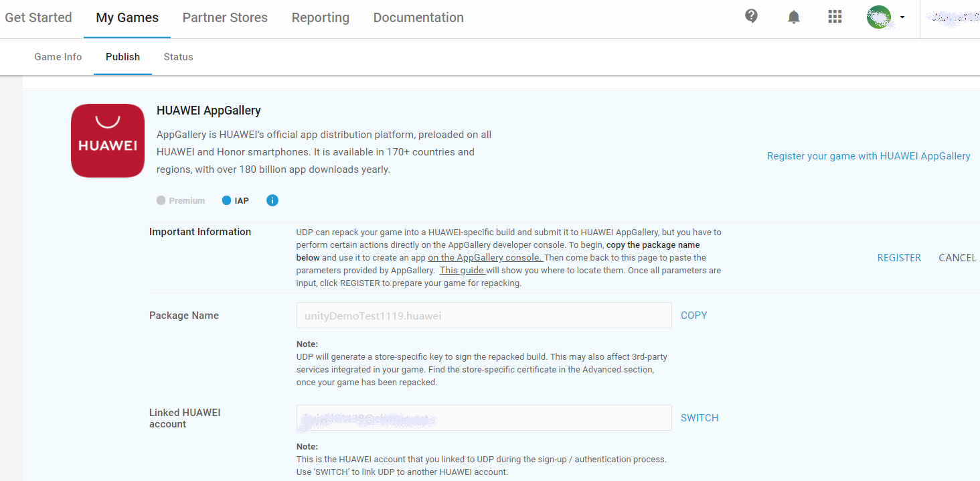Open 'on the AppGallery console' link

click(x=486, y=258)
